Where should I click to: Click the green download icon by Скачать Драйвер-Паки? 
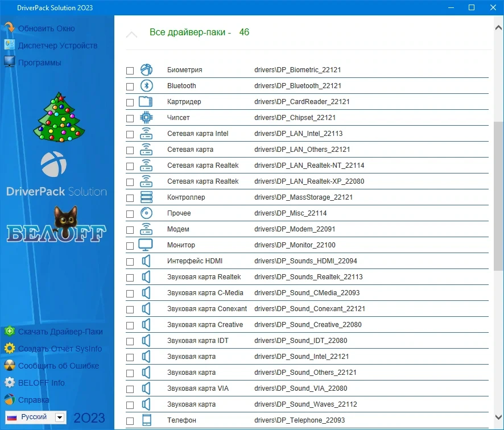pyautogui.click(x=10, y=331)
